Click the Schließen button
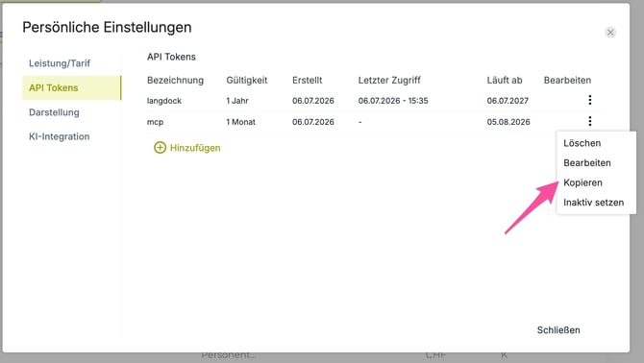 pos(558,330)
